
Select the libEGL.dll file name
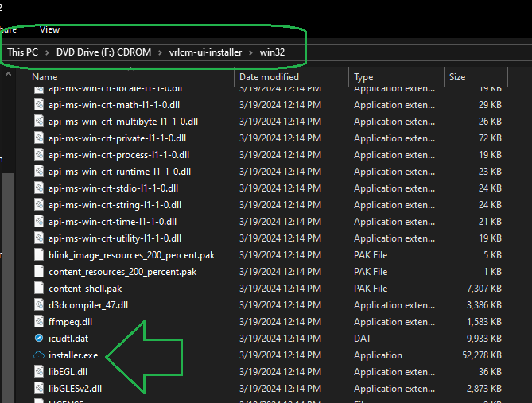(68, 372)
